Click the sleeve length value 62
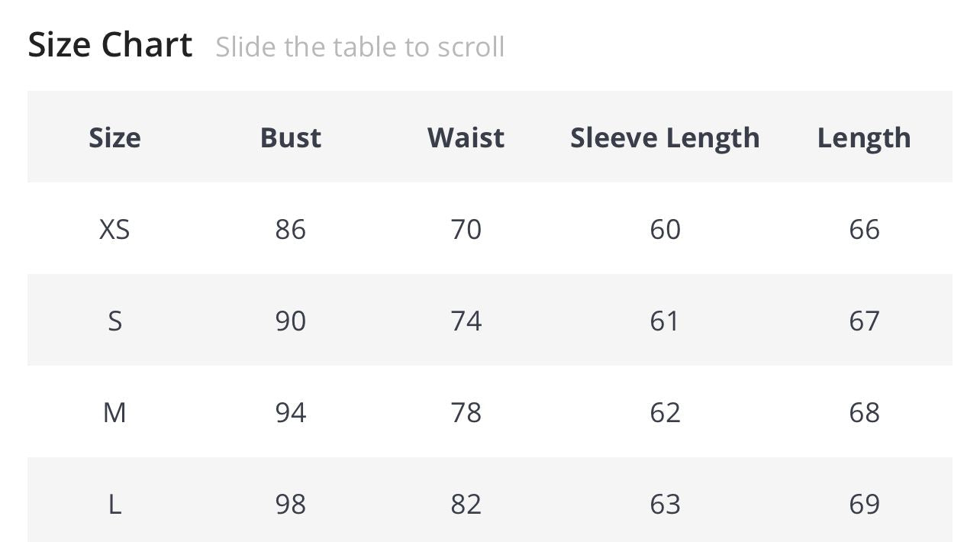 point(665,412)
